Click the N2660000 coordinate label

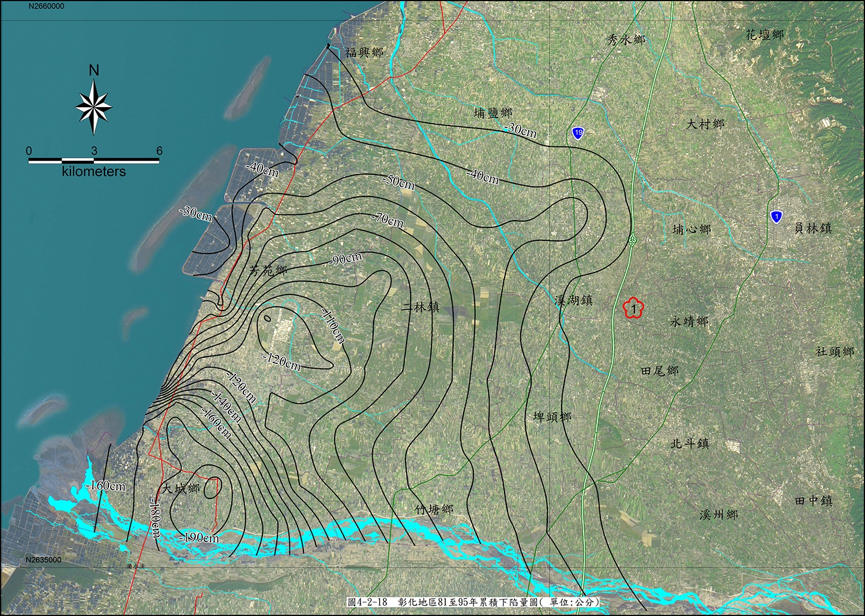point(46,6)
